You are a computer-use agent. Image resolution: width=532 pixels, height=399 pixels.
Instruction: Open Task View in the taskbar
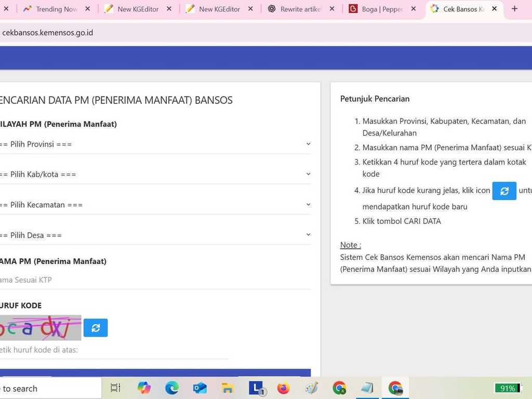tap(114, 388)
